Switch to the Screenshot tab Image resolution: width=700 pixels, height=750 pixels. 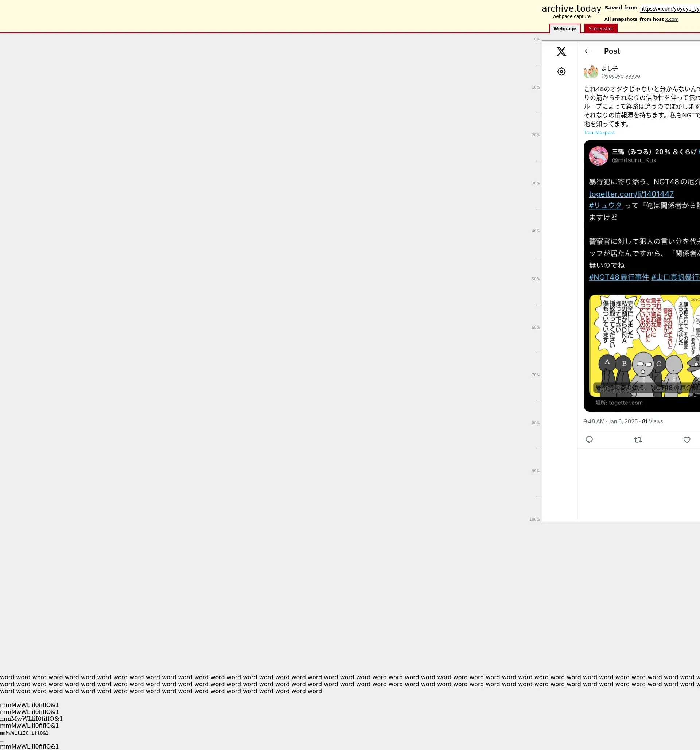click(x=600, y=29)
